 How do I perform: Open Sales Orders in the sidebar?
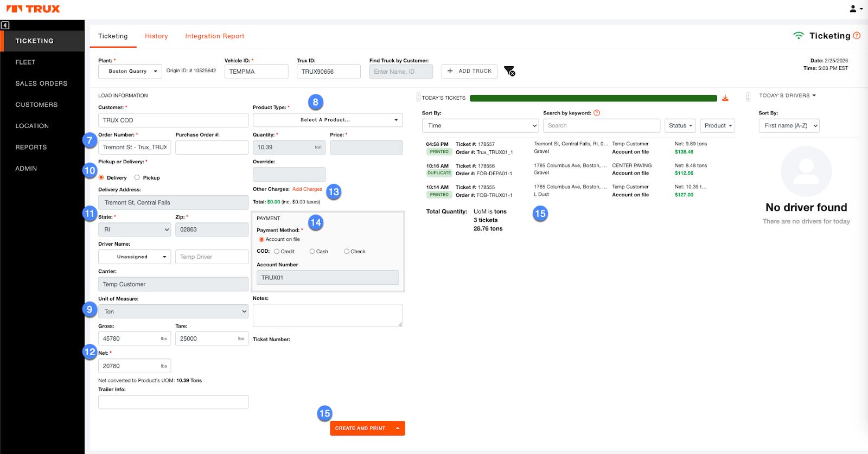coord(41,84)
